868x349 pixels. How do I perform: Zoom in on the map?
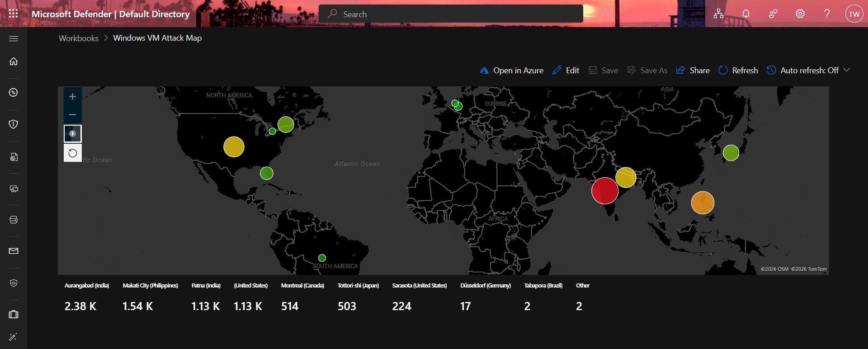pyautogui.click(x=72, y=96)
